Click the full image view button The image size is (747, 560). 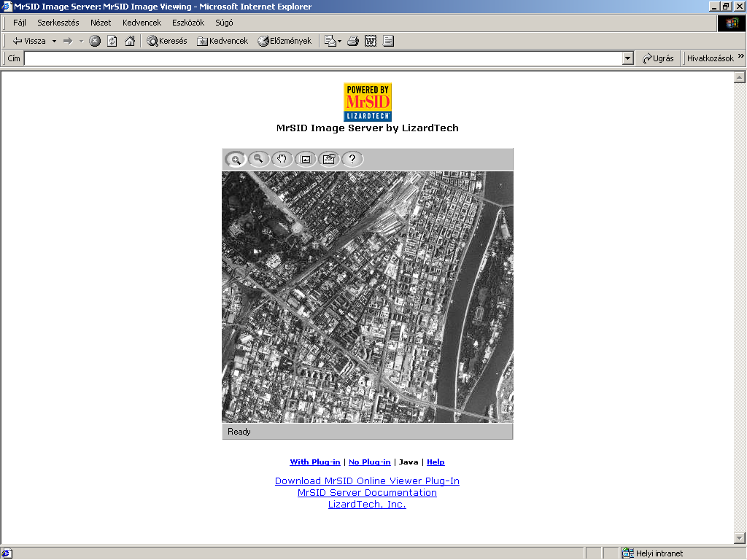[306, 159]
